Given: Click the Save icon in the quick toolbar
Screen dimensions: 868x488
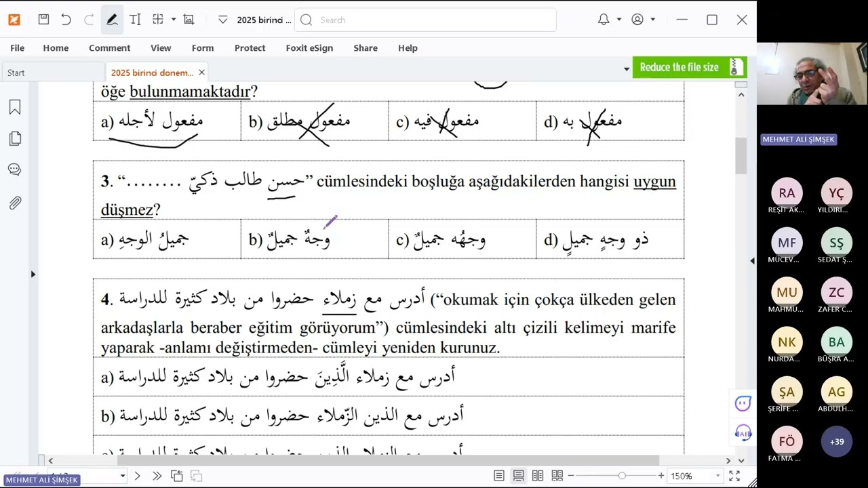Looking at the screenshot, I should pyautogui.click(x=43, y=20).
